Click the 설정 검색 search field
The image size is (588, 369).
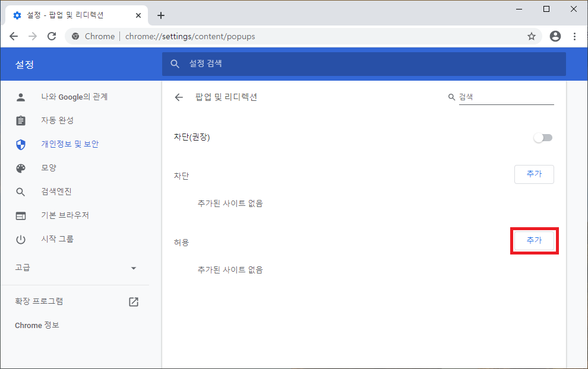coord(363,63)
